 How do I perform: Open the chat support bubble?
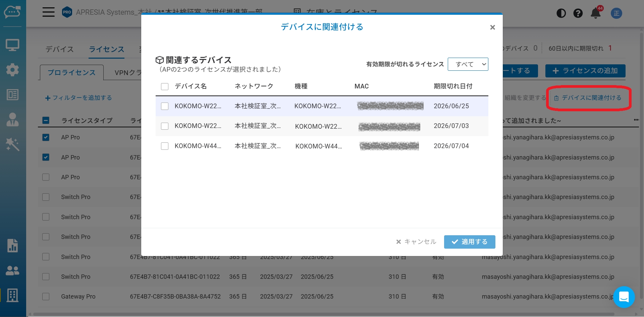[x=624, y=297]
